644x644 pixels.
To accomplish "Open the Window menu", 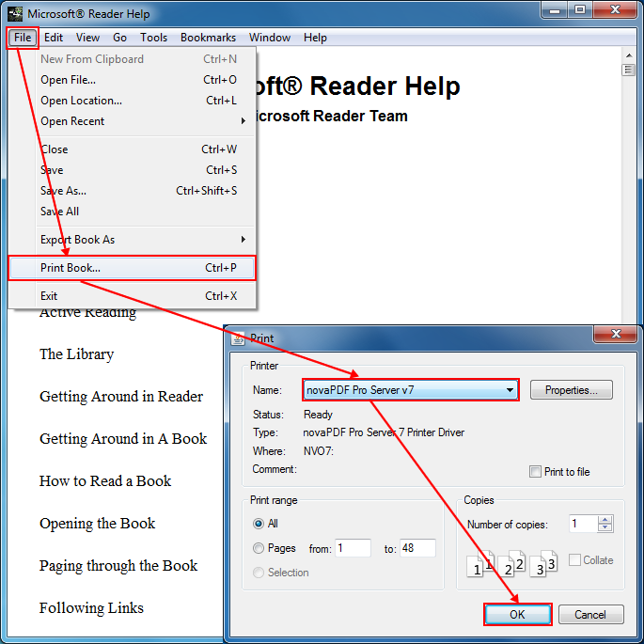I will pos(270,38).
